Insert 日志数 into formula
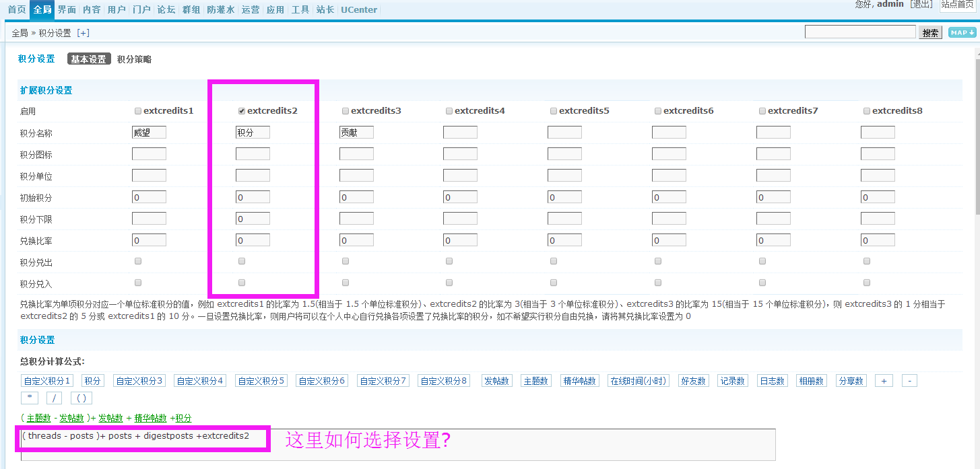The height and width of the screenshot is (469, 980). (772, 381)
